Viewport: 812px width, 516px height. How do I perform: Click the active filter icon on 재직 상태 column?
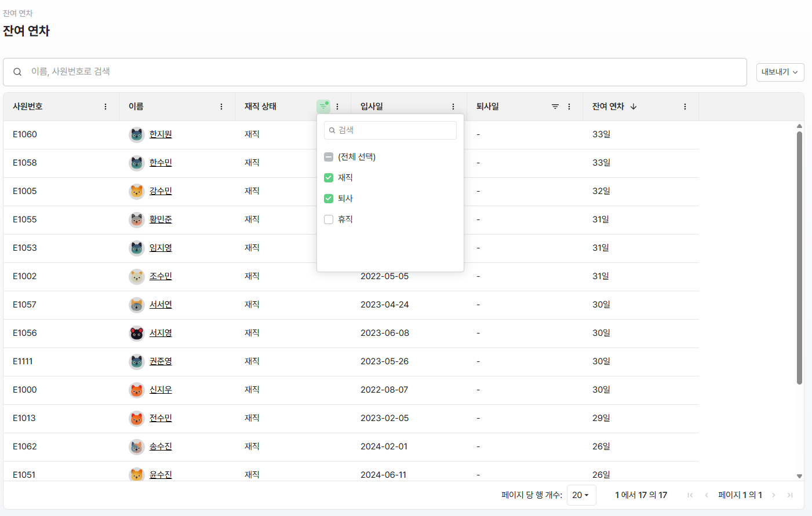(x=323, y=107)
